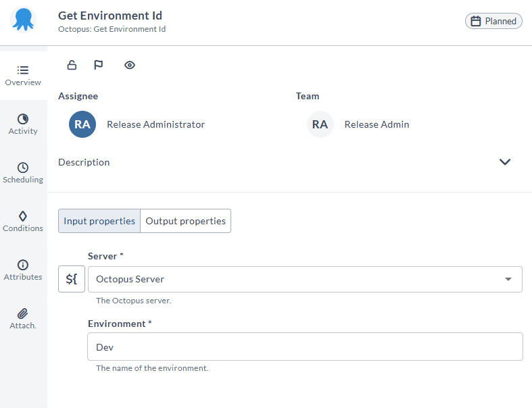
Task: Click the flag icon
Action: 99,65
